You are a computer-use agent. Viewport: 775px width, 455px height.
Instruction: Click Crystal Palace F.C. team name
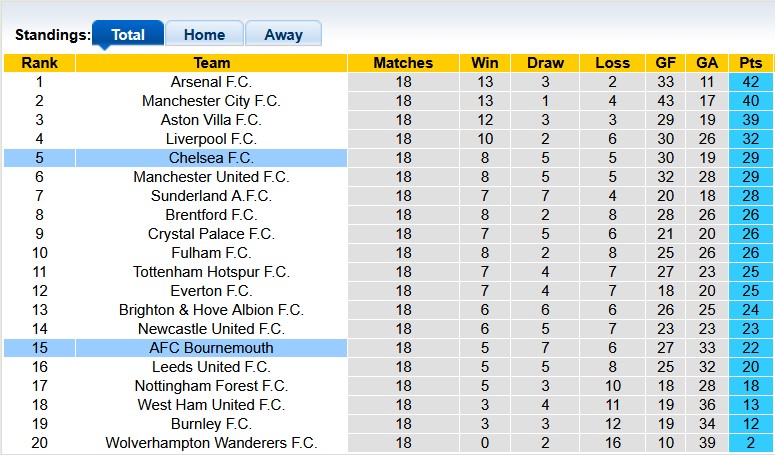point(211,234)
